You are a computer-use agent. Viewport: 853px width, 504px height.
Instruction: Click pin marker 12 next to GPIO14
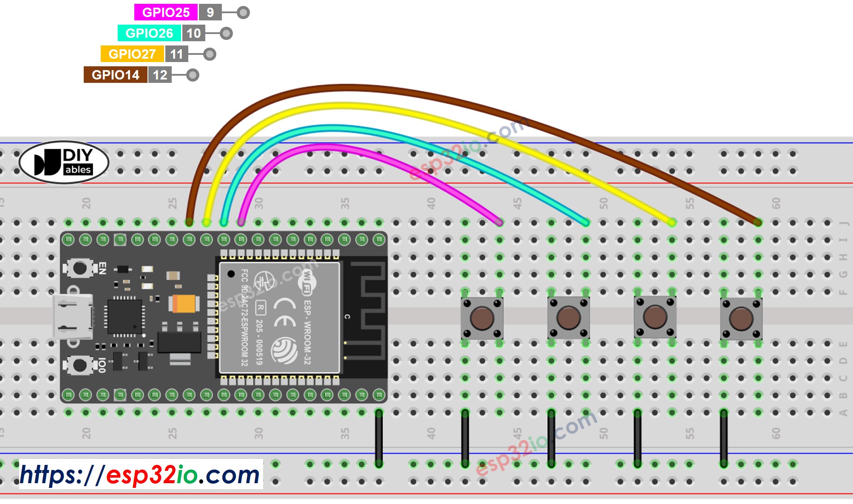tap(159, 74)
